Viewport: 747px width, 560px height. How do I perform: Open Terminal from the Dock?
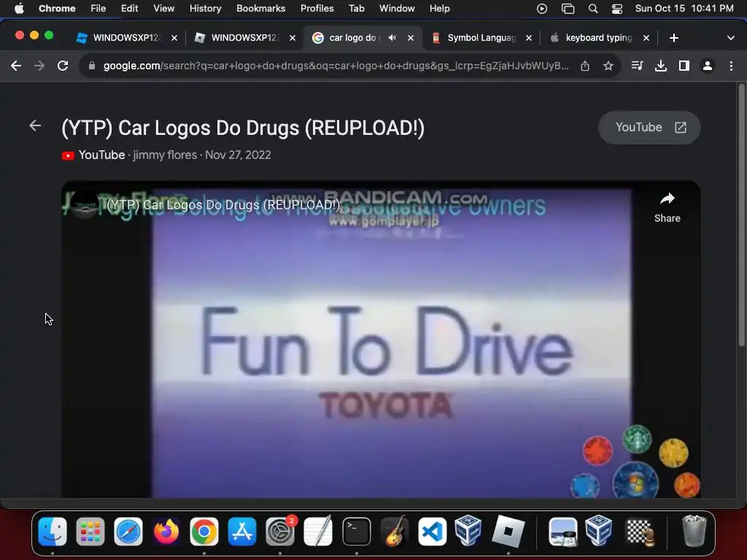(356, 532)
